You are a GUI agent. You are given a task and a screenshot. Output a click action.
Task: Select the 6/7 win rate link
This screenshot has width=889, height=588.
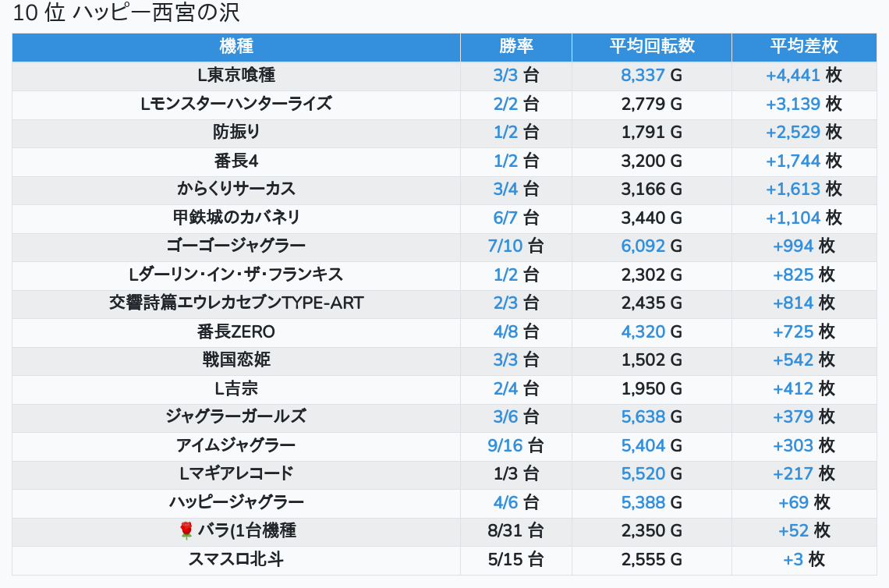505,218
